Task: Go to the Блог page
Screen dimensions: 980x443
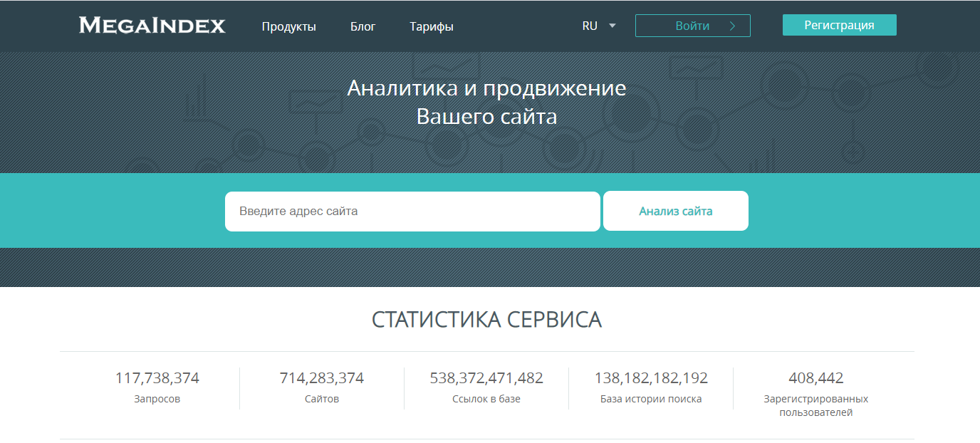Action: (363, 26)
